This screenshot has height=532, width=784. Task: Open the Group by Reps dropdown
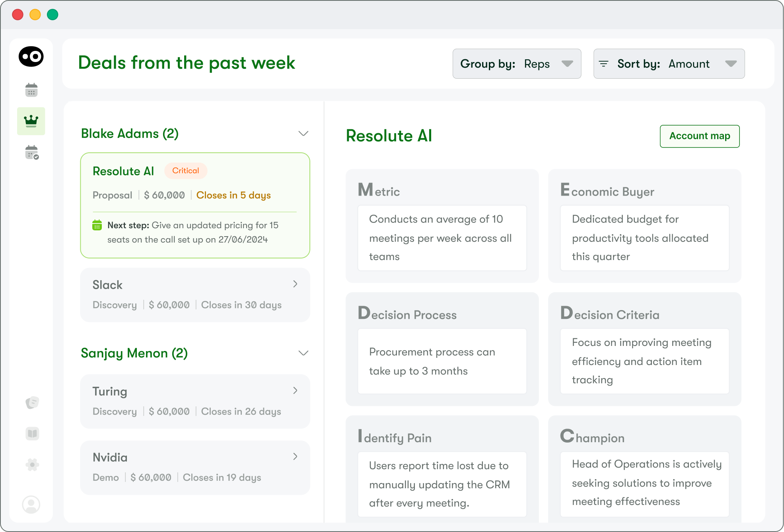[x=517, y=64]
